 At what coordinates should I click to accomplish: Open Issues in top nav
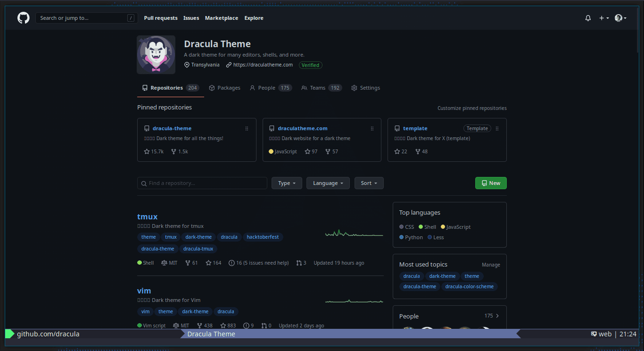tap(191, 18)
